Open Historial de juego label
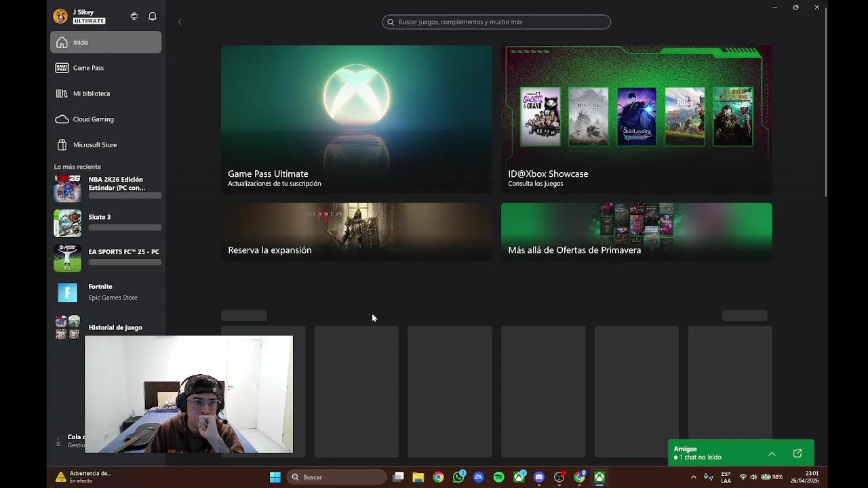868x488 pixels. click(x=115, y=327)
